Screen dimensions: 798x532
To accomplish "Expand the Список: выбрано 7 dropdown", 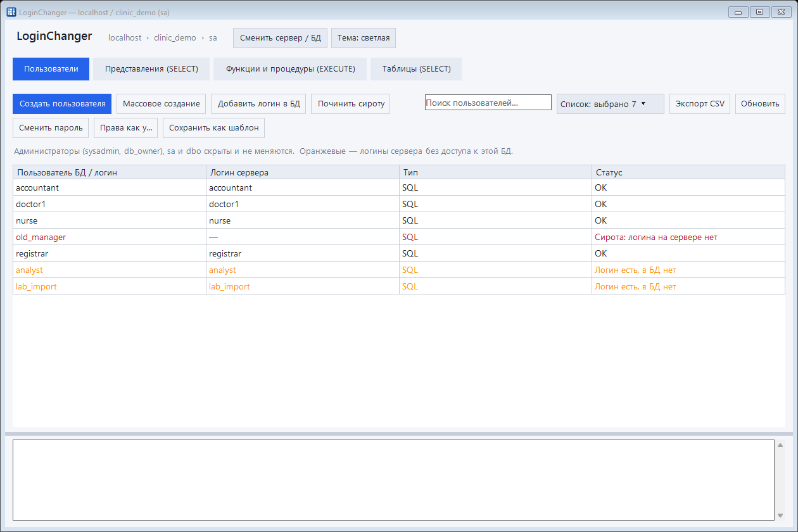I will tap(611, 104).
